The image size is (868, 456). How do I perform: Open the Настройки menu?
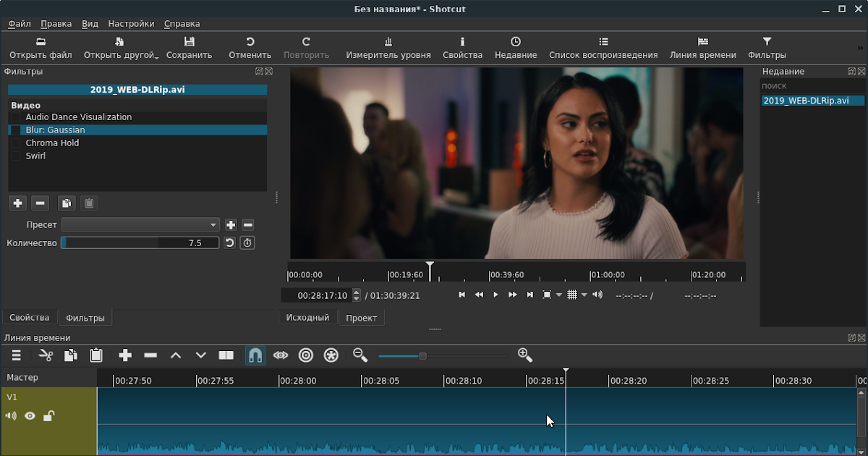pos(130,23)
